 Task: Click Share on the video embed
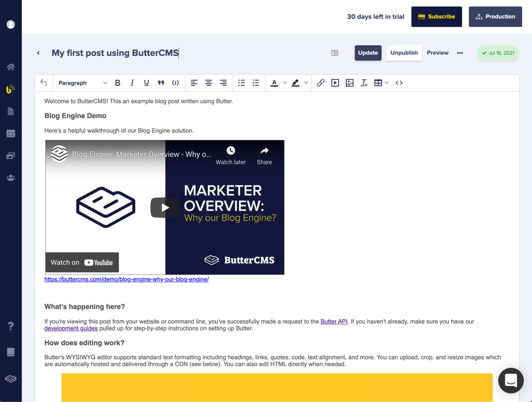point(265,156)
